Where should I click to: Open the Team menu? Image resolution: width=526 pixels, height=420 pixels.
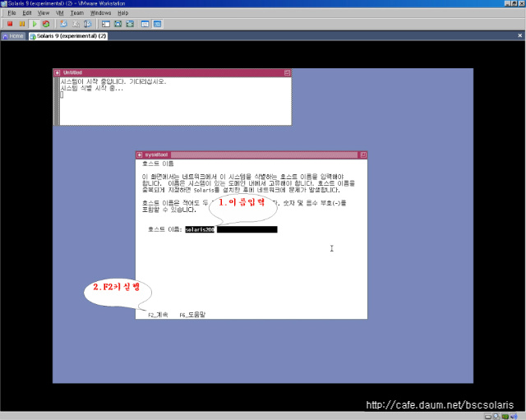tap(76, 13)
